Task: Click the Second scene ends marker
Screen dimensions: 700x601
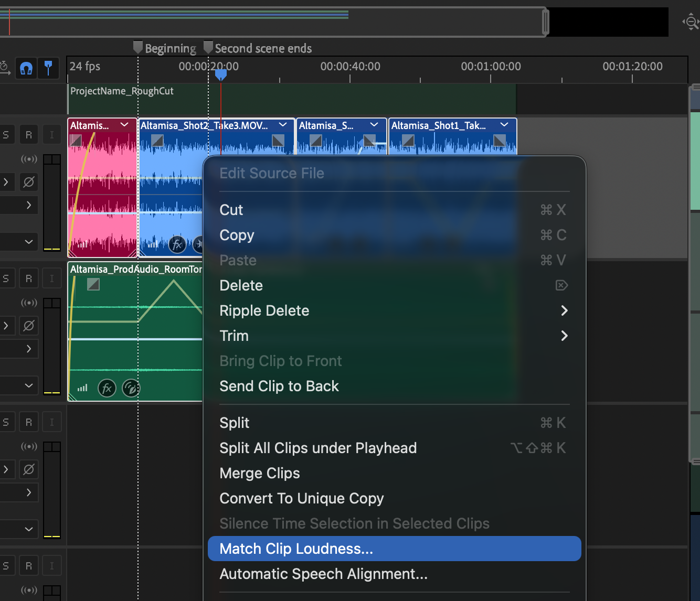Action: pos(208,48)
